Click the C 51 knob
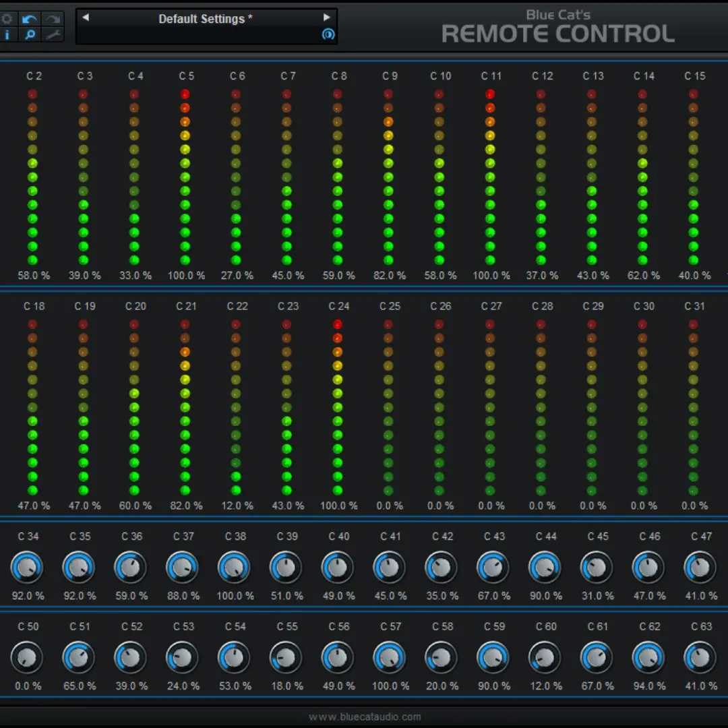This screenshot has width=728, height=728. pos(79,657)
